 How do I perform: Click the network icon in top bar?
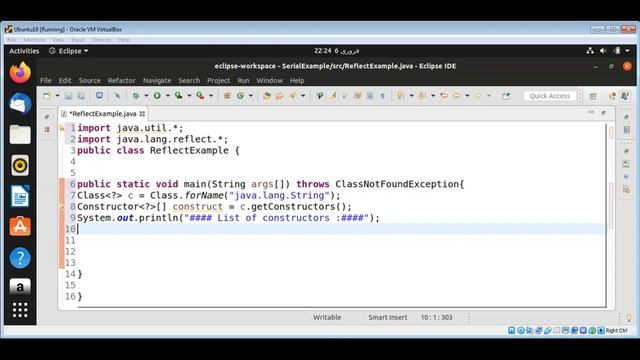(590, 51)
